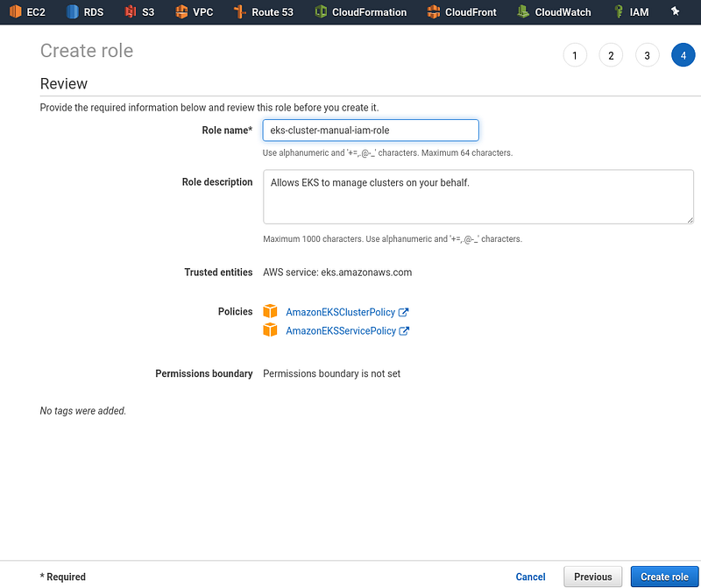701x588 pixels.
Task: Open the IAM shortcut icon
Action: tap(619, 11)
